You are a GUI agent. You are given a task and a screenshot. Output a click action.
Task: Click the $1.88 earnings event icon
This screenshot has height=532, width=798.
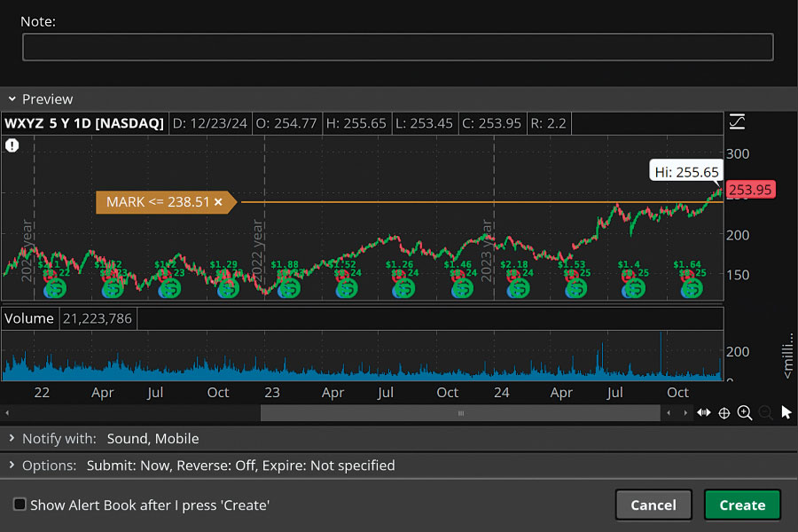tap(286, 288)
